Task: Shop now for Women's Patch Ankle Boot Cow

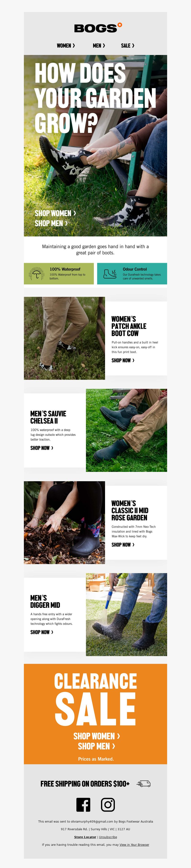Action: [x=123, y=360]
